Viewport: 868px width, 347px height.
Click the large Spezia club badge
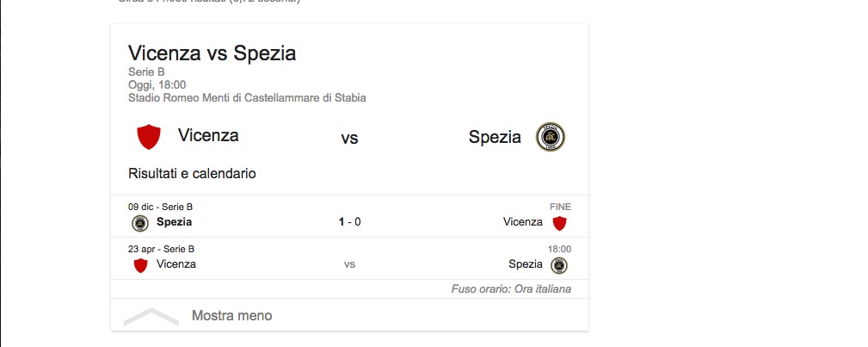(551, 137)
